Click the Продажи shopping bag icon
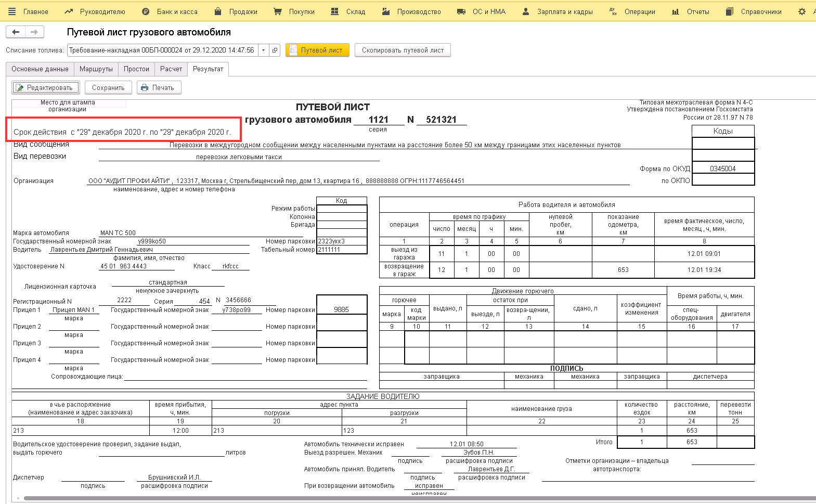Viewport: 816px width, 504px height. [218, 11]
